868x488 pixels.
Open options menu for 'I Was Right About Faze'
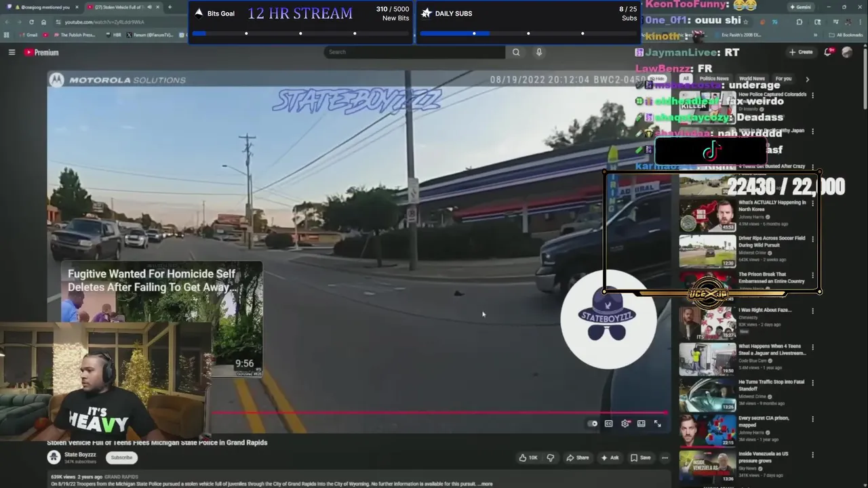[x=812, y=310]
